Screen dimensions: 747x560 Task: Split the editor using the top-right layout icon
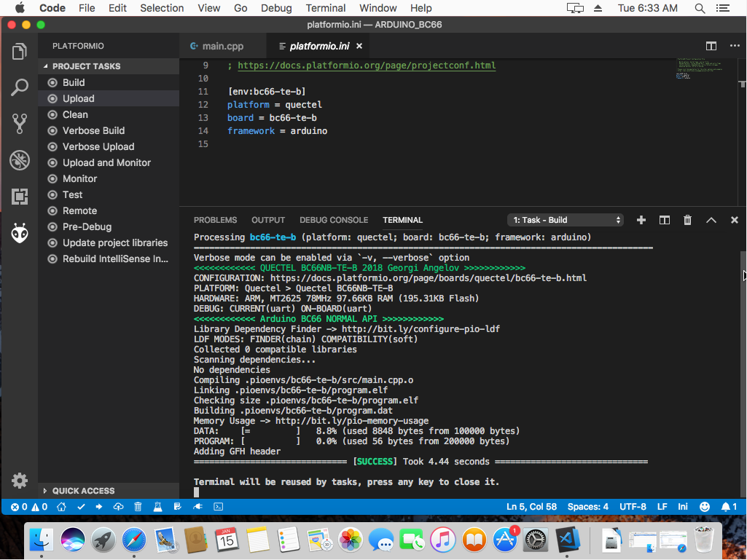tap(711, 46)
